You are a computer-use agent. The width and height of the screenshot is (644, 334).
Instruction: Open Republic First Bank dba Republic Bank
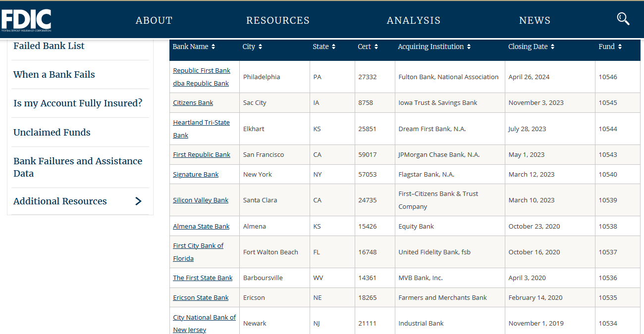click(202, 77)
